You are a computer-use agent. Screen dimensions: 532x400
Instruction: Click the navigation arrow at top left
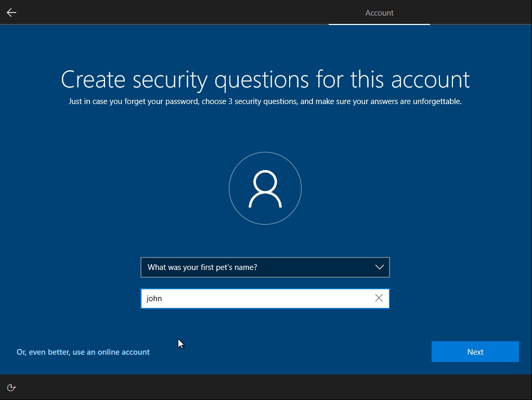(11, 12)
